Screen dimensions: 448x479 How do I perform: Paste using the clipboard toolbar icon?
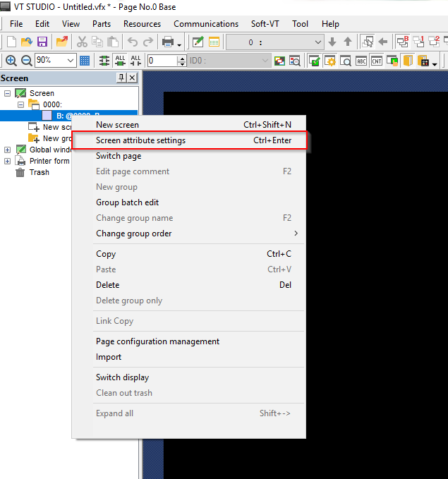coord(113,42)
